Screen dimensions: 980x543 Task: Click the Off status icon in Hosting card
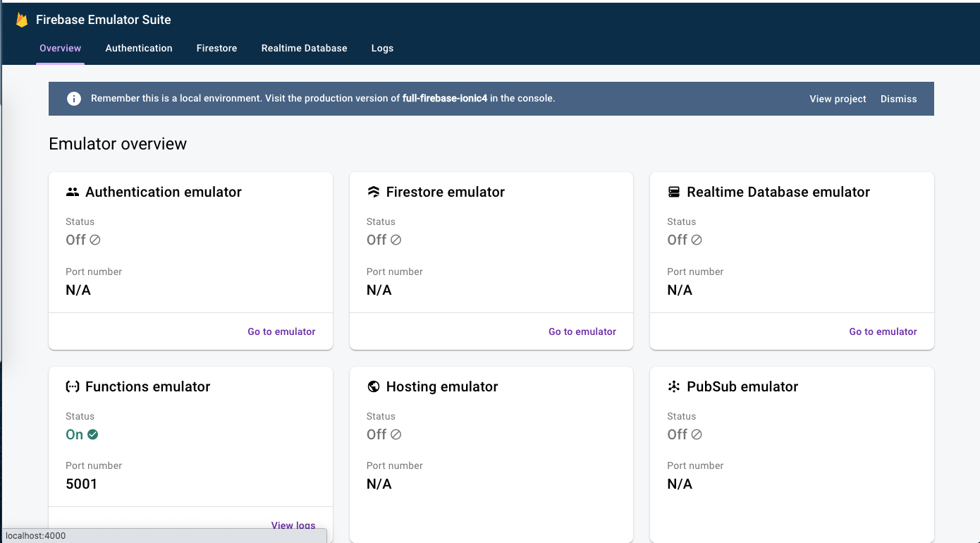click(x=396, y=434)
